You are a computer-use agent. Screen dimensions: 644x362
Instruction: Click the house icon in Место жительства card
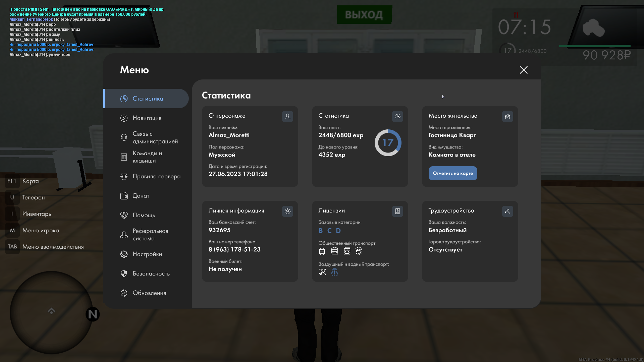[507, 116]
